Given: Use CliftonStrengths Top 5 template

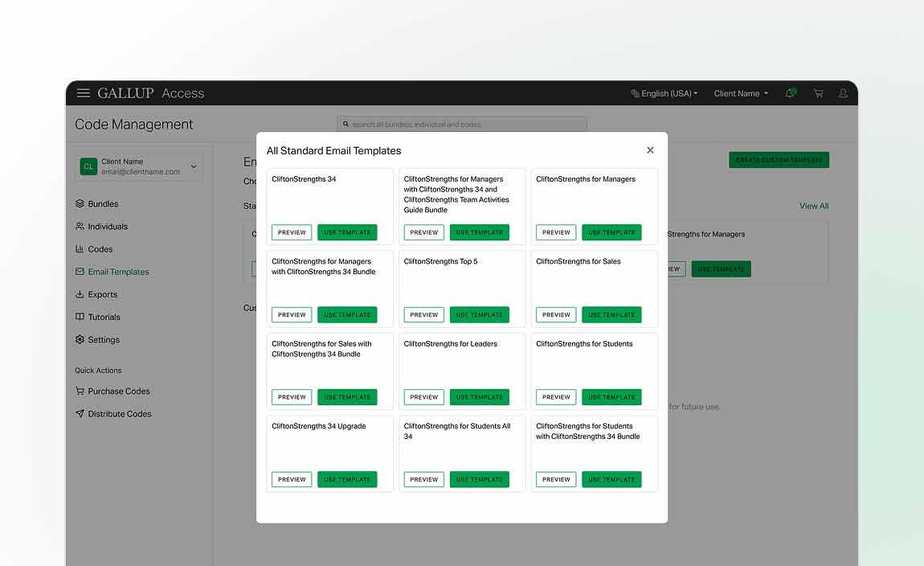Looking at the screenshot, I should pyautogui.click(x=479, y=315).
